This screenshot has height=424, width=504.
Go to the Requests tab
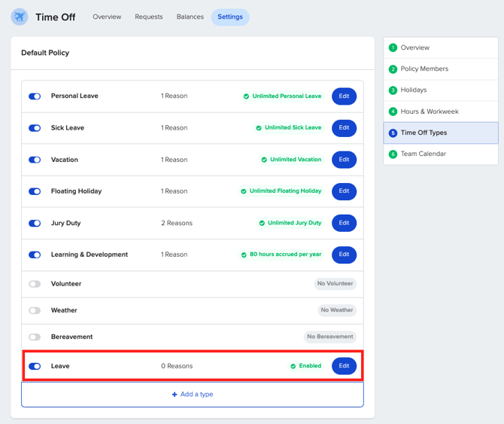click(x=149, y=17)
